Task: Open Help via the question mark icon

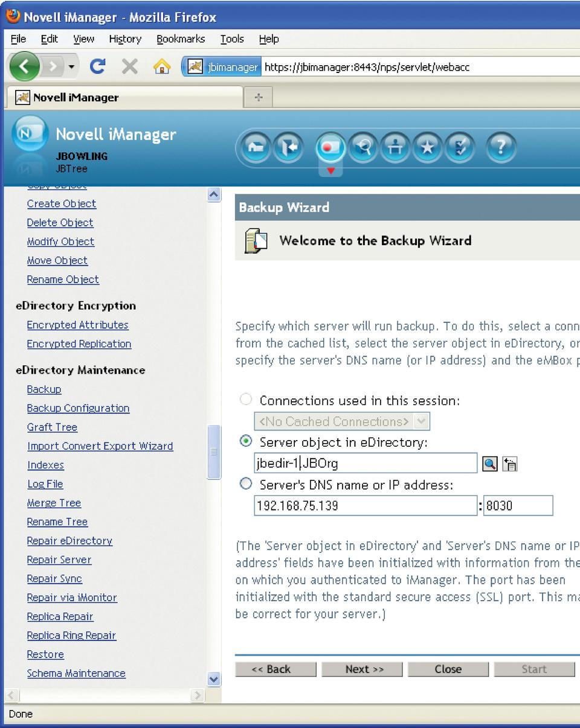Action: [501, 148]
